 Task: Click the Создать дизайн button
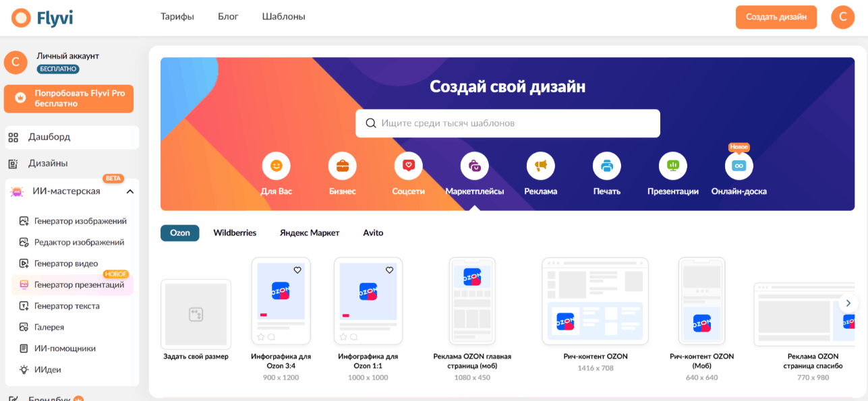776,18
